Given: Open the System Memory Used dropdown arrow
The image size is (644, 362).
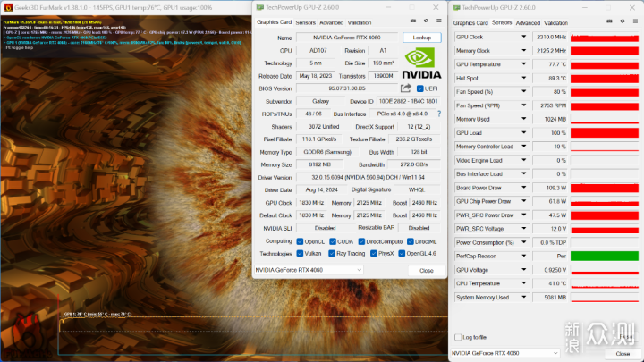Looking at the screenshot, I should coord(523,297).
